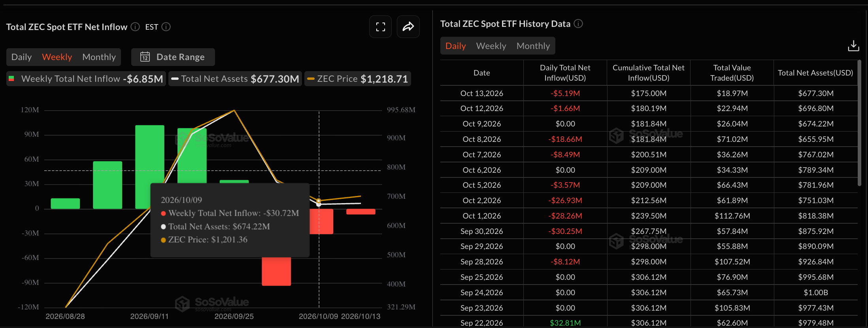868x328 pixels.
Task: Click the history table vertical scrollbar
Action: coord(859,123)
